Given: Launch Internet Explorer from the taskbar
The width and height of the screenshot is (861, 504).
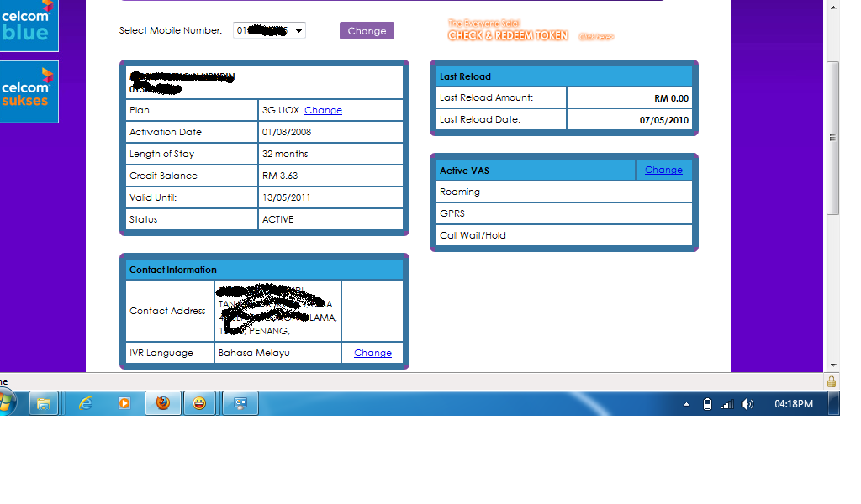Looking at the screenshot, I should coord(86,404).
